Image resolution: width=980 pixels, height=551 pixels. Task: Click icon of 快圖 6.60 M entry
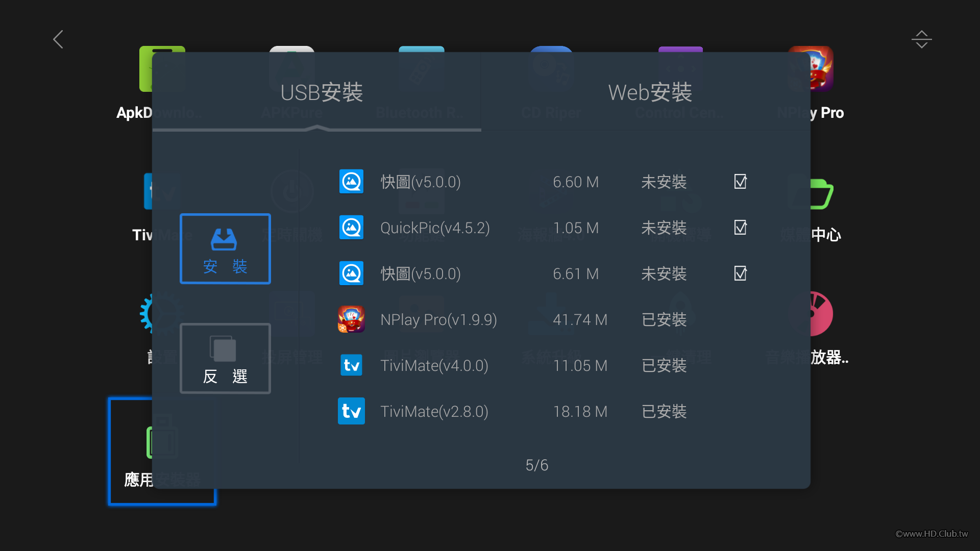point(351,182)
